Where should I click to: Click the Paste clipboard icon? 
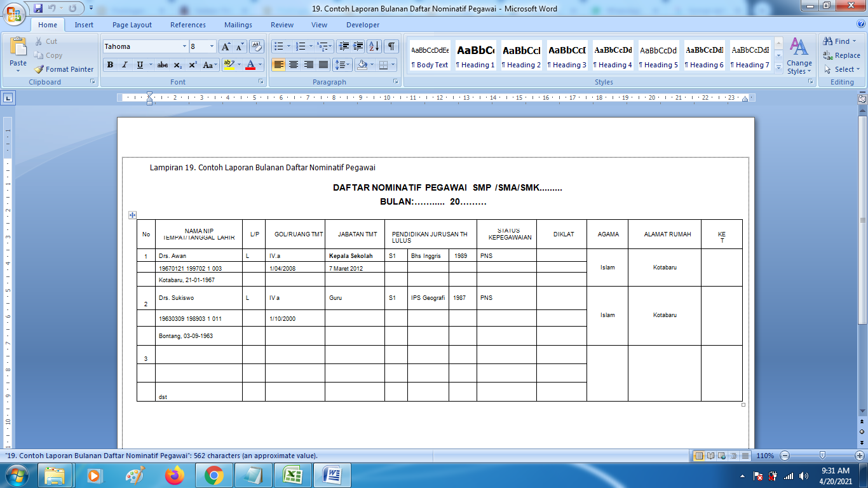pyautogui.click(x=18, y=48)
